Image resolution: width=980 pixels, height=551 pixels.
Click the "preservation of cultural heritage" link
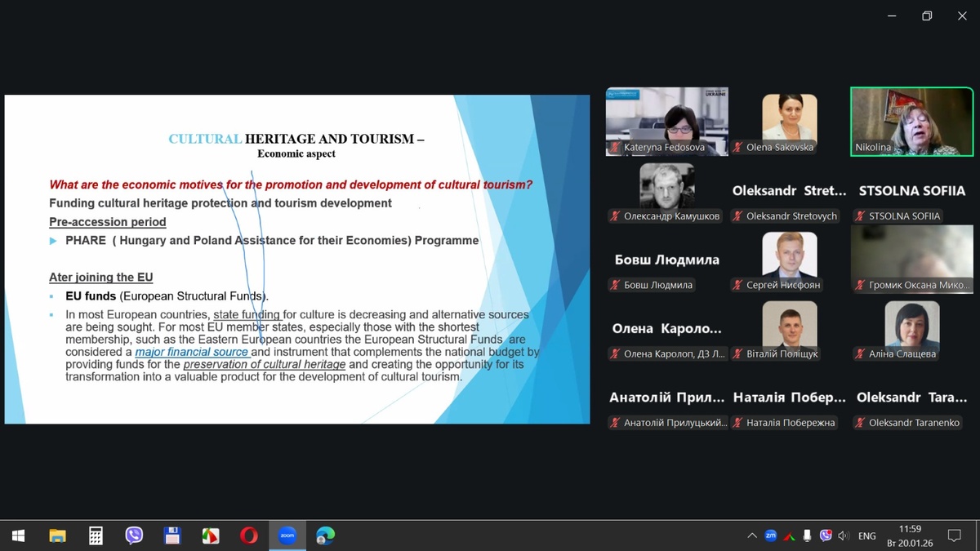pyautogui.click(x=264, y=364)
